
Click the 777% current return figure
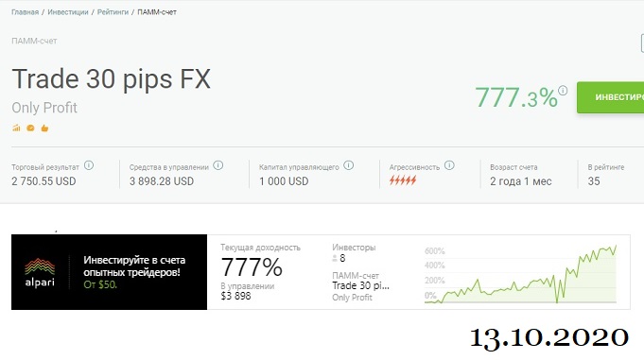tap(252, 267)
